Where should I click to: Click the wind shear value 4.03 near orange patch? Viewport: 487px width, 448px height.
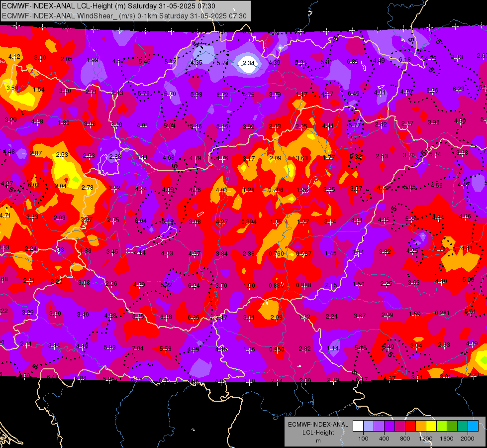coord(221,190)
